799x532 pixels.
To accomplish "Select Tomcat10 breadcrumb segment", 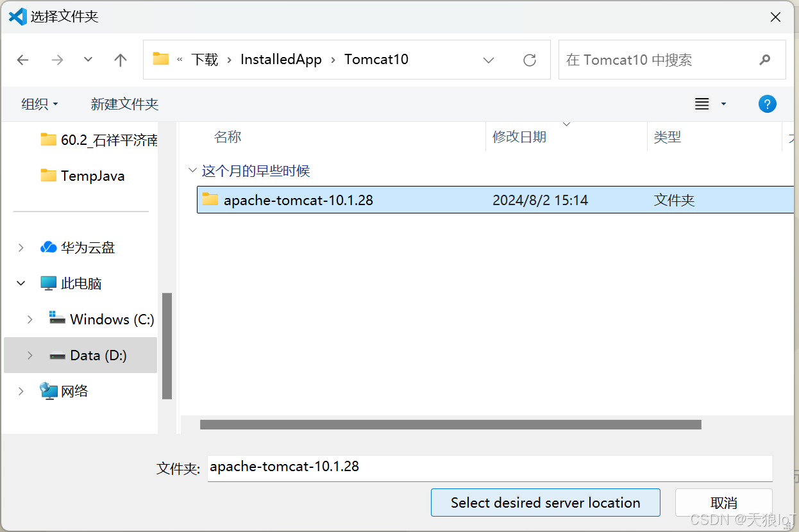I will (376, 60).
